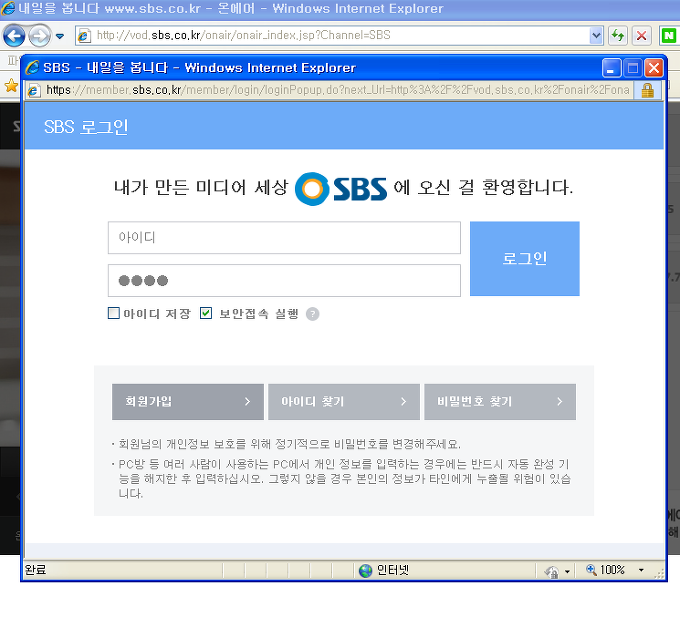Click the password field with dots

coord(284,281)
